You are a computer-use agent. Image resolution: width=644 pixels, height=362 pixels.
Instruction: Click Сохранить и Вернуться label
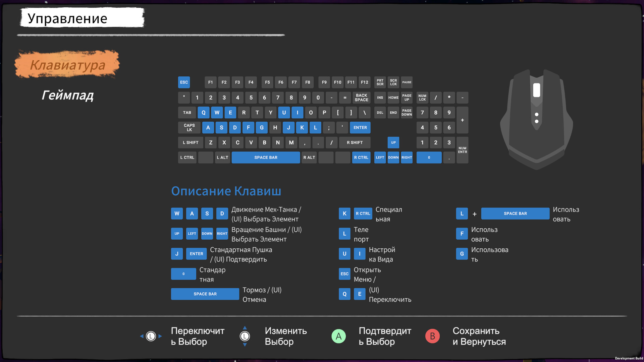[479, 336]
